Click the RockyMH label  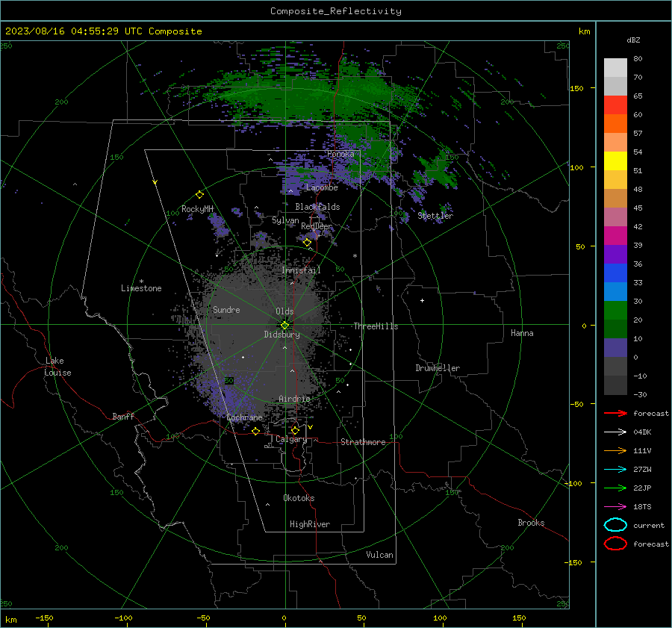click(197, 209)
